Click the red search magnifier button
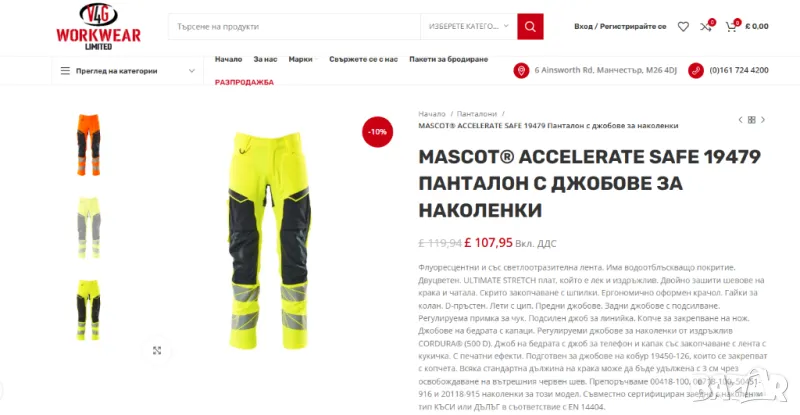 point(530,27)
